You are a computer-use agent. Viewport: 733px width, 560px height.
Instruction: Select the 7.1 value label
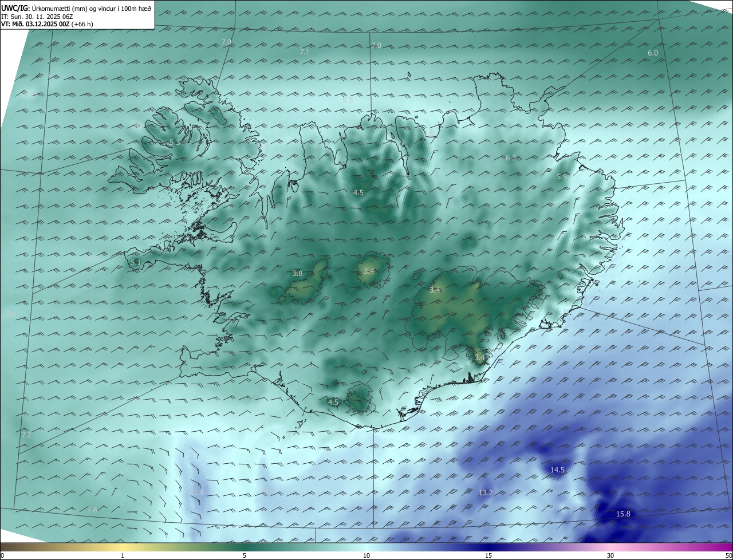coord(305,52)
